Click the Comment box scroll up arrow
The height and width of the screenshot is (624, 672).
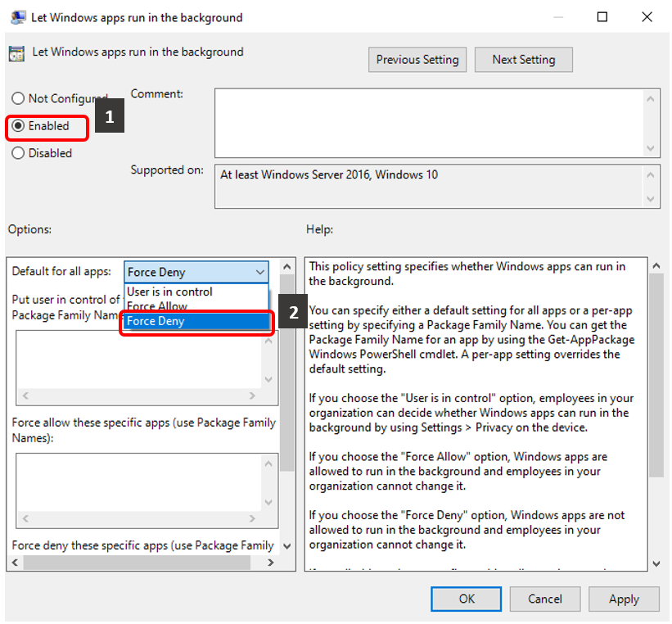tap(651, 99)
